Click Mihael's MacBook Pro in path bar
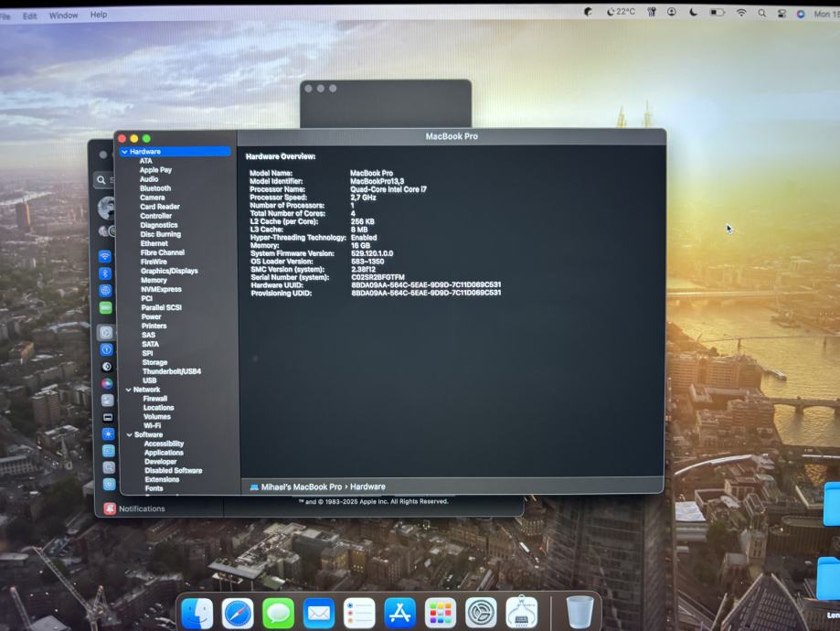Image resolution: width=840 pixels, height=631 pixels. pos(301,487)
